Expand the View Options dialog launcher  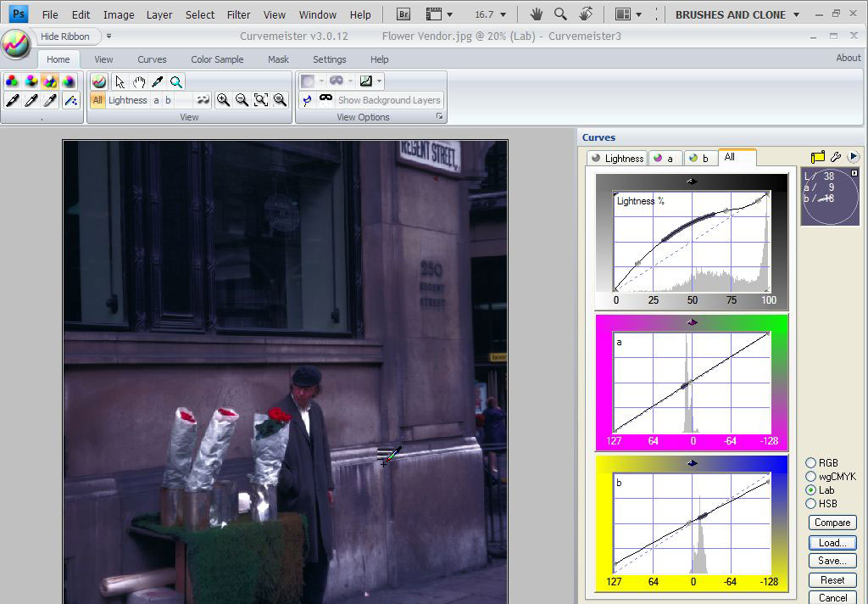pyautogui.click(x=440, y=116)
